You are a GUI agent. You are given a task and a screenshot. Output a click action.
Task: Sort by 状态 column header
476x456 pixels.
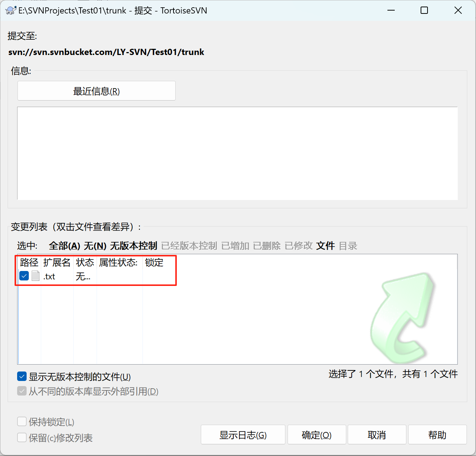coord(85,262)
